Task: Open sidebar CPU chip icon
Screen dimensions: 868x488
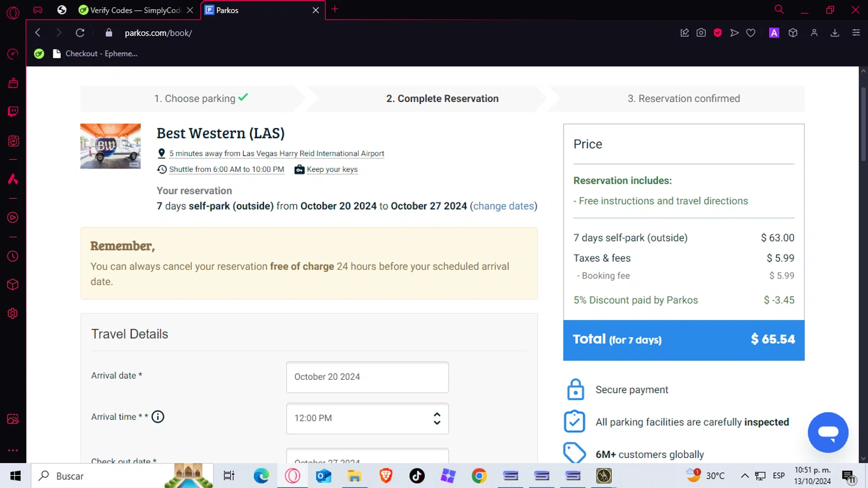Action: [13, 141]
